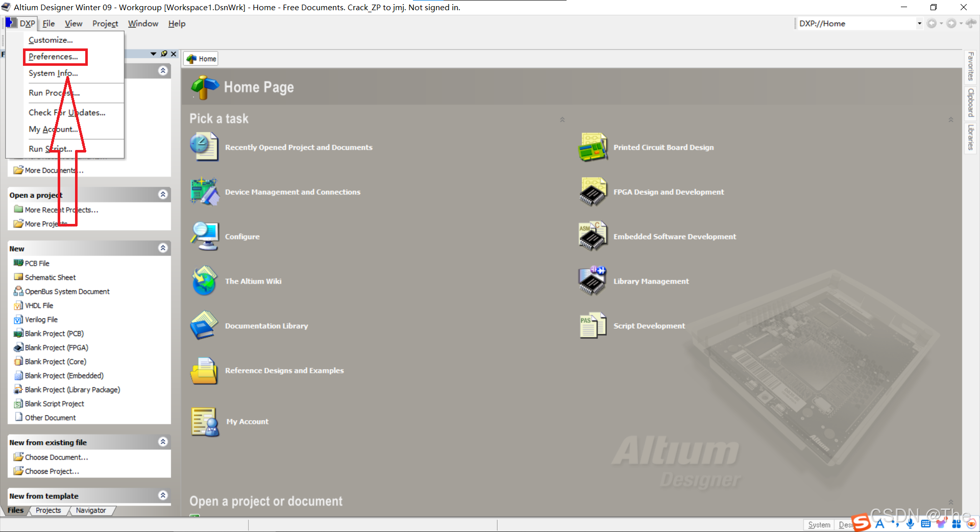The height and width of the screenshot is (532, 980).
Task: Click Other Document in the New list
Action: 50,418
